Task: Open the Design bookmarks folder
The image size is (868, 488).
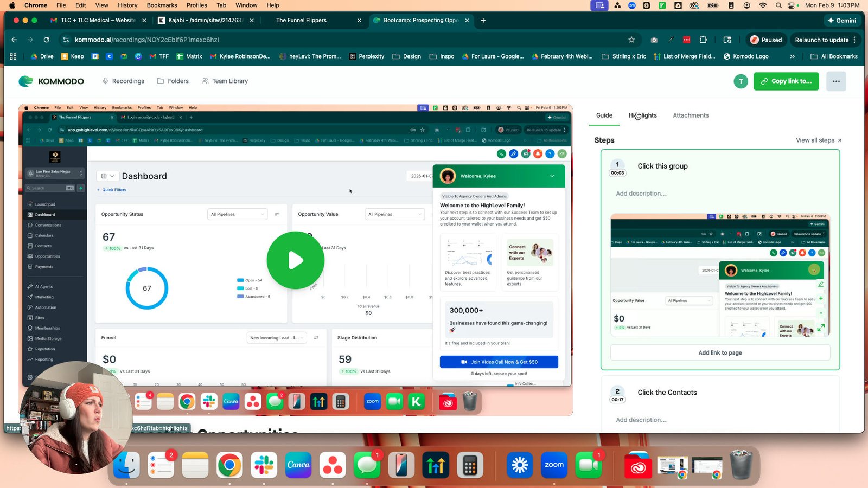Action: click(x=407, y=56)
